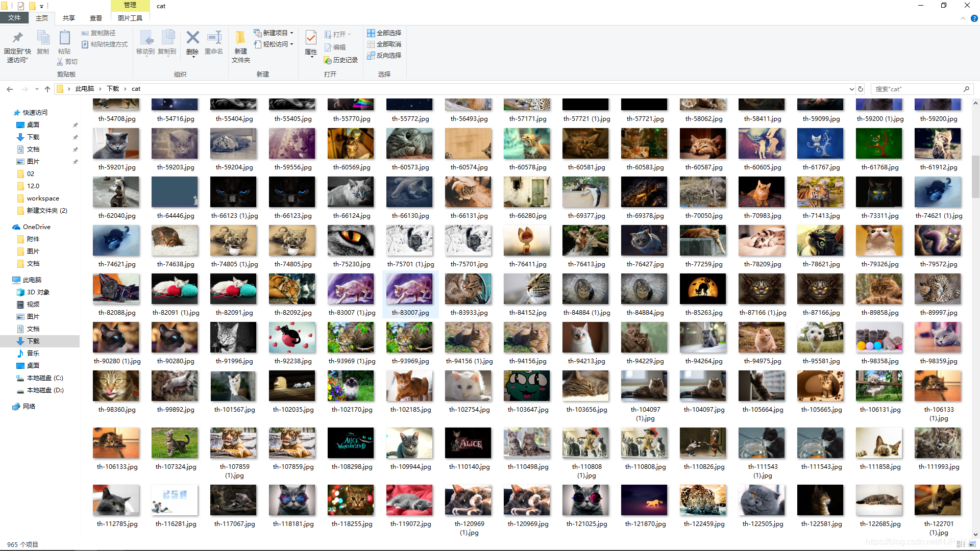Viewport: 980px width, 551px height.
Task: Click the New folder icon
Action: (240, 37)
